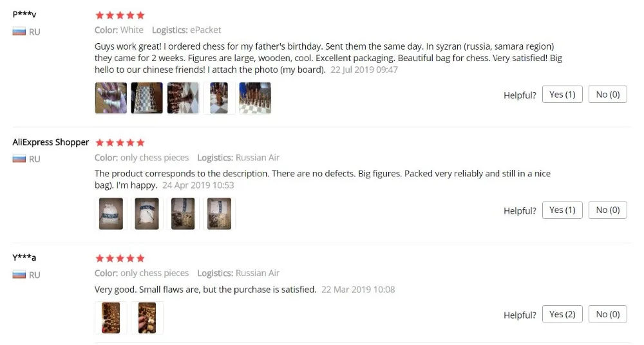The image size is (644, 345).
Task: Open second photo in Y***a's review
Action: click(147, 317)
